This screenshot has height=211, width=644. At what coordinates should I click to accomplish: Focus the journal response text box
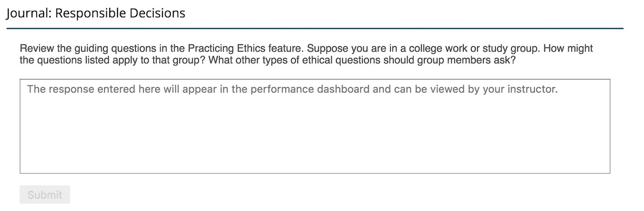point(315,130)
